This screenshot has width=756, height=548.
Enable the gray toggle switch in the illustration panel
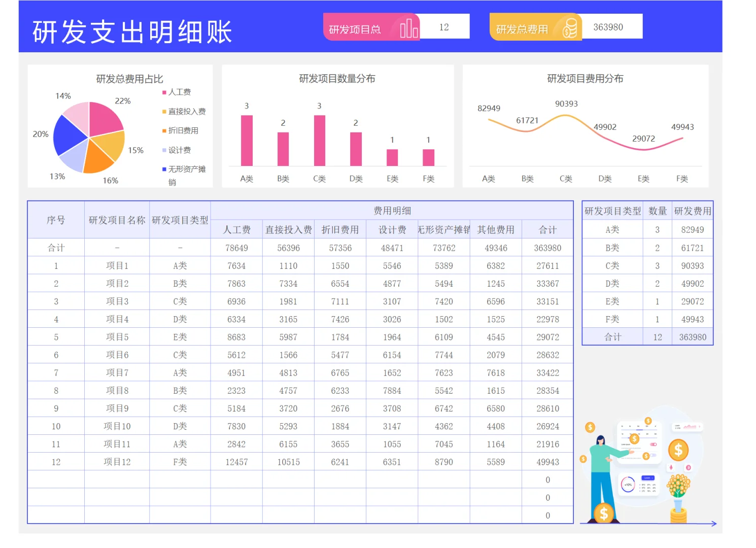point(653,455)
